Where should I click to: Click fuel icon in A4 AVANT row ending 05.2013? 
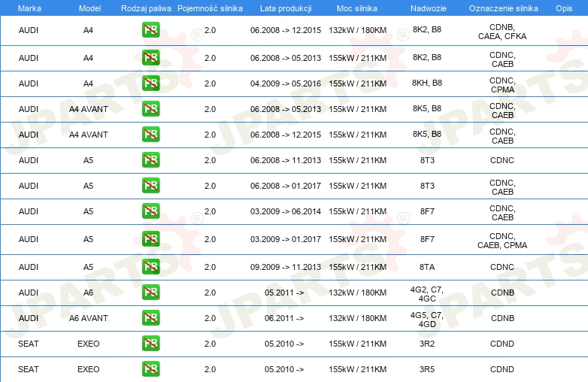pyautogui.click(x=150, y=109)
